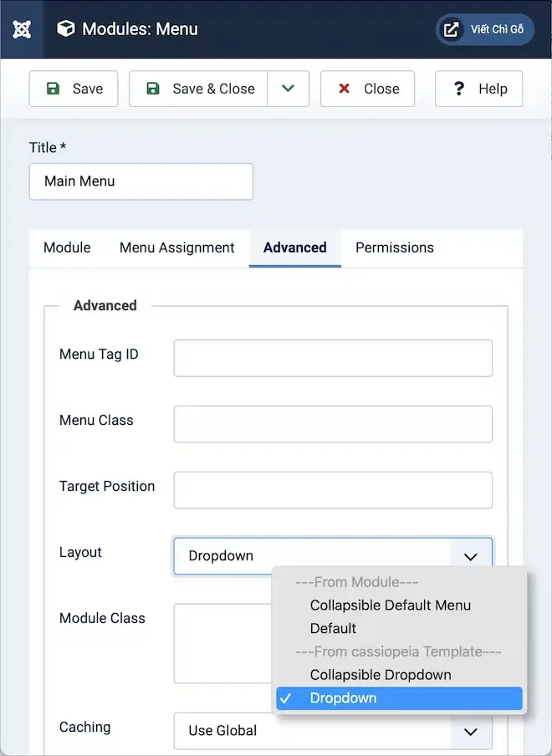Click the Joomla logo icon

point(22,29)
